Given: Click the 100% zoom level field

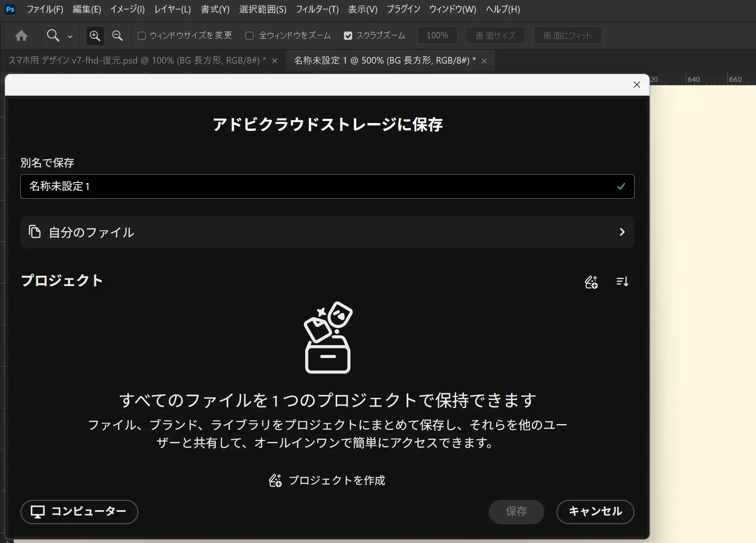Looking at the screenshot, I should [x=437, y=35].
